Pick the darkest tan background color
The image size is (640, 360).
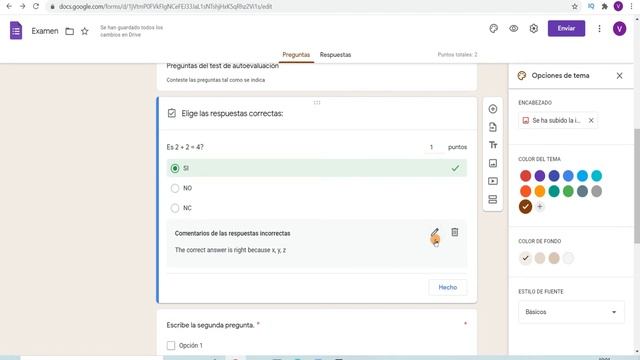coord(554,258)
